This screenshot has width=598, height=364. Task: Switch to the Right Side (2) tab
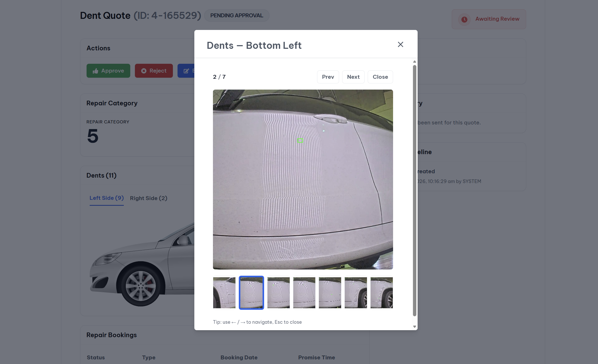(x=149, y=198)
